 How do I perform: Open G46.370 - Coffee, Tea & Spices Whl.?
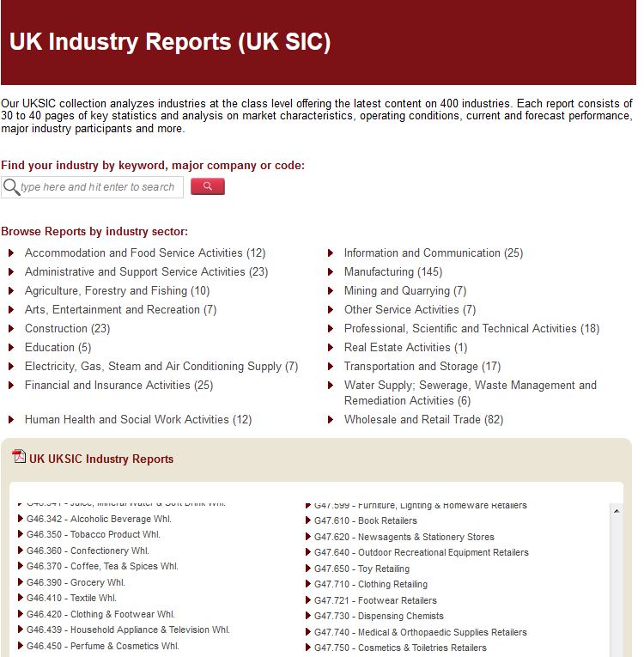[102, 567]
